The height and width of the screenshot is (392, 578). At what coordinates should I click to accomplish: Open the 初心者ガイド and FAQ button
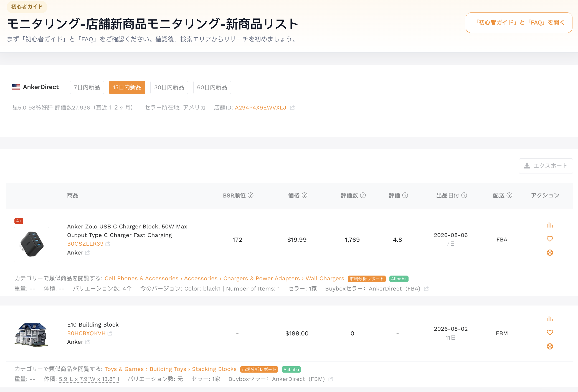click(519, 23)
